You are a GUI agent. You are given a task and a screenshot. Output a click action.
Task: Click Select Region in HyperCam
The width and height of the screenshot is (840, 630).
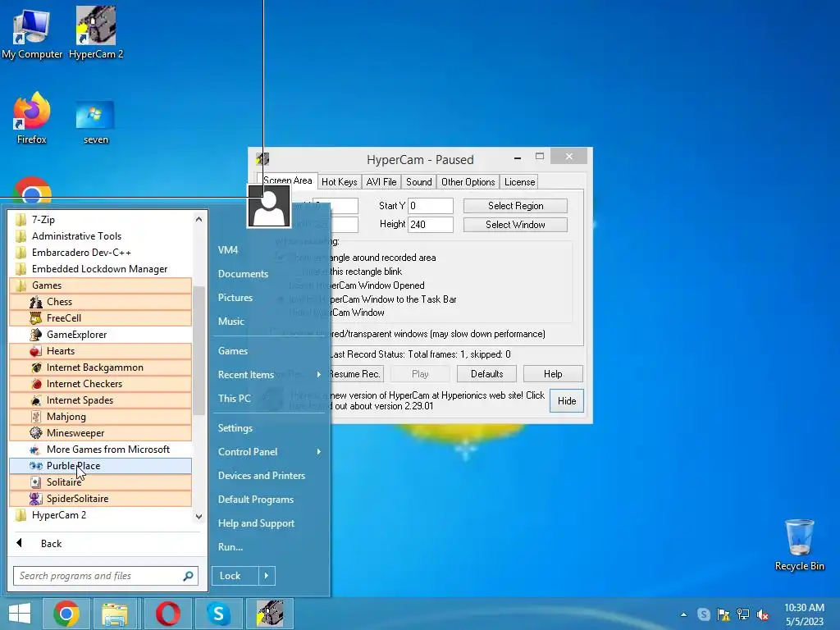pos(515,206)
